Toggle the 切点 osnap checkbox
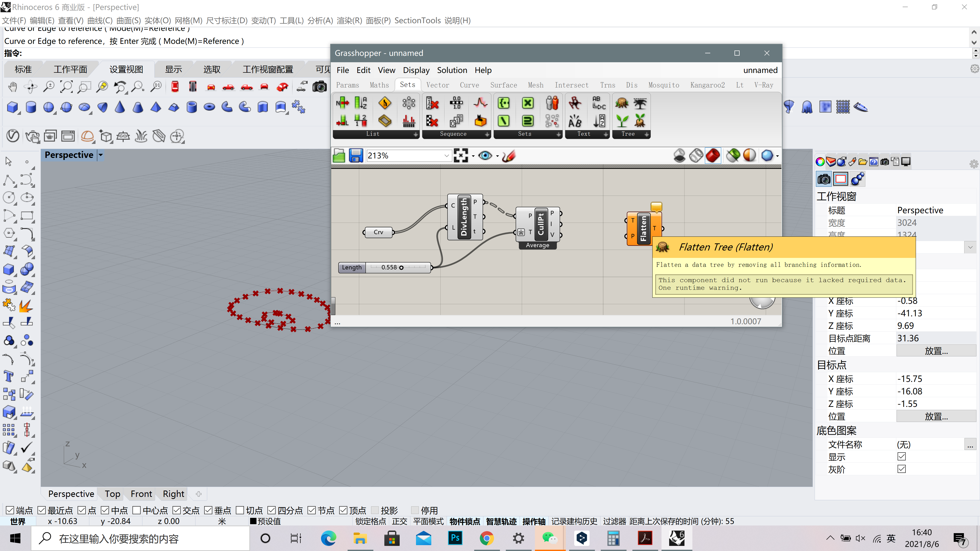The width and height of the screenshot is (980, 551). tap(240, 510)
